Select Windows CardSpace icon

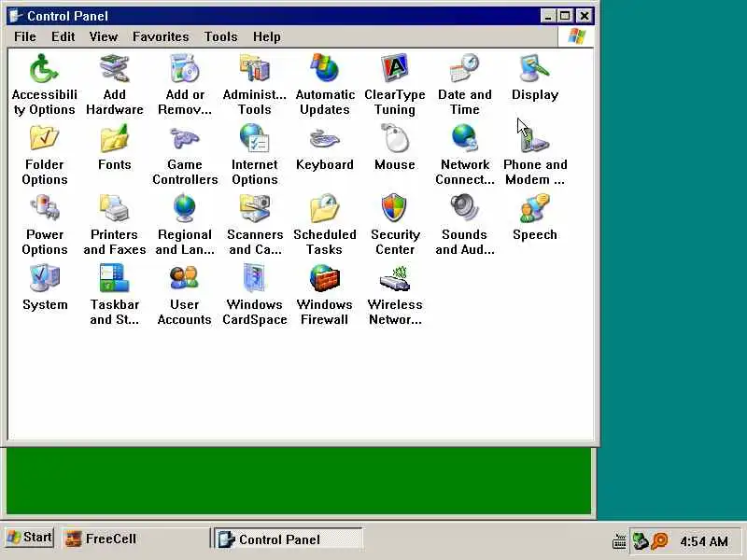(254, 278)
